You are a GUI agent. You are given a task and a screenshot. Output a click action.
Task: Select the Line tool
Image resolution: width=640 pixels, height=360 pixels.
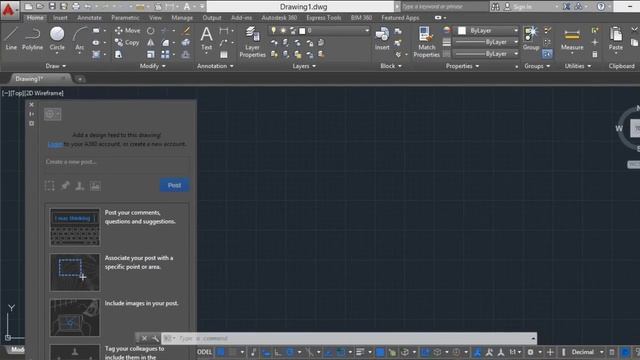pyautogui.click(x=11, y=38)
